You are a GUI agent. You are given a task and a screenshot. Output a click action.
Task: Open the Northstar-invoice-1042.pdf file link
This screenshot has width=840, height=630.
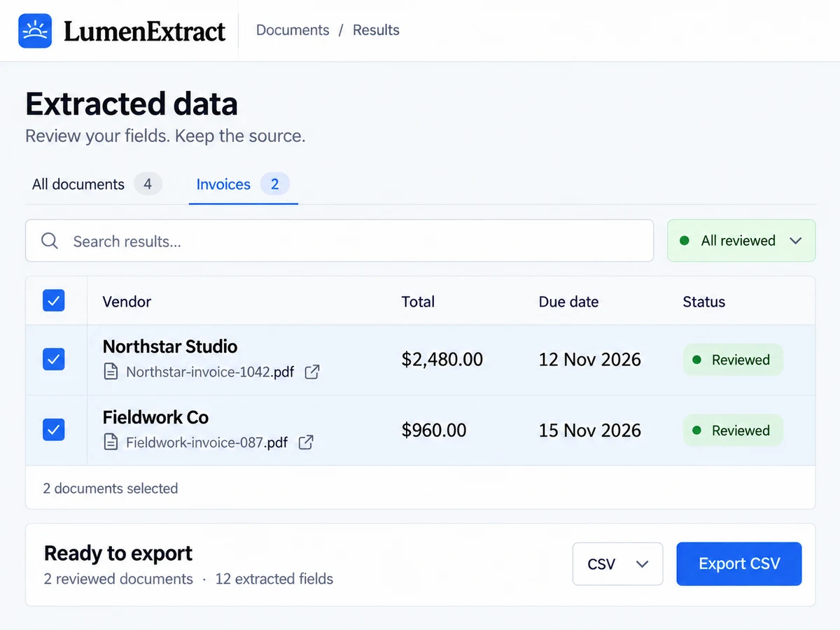pyautogui.click(x=210, y=372)
